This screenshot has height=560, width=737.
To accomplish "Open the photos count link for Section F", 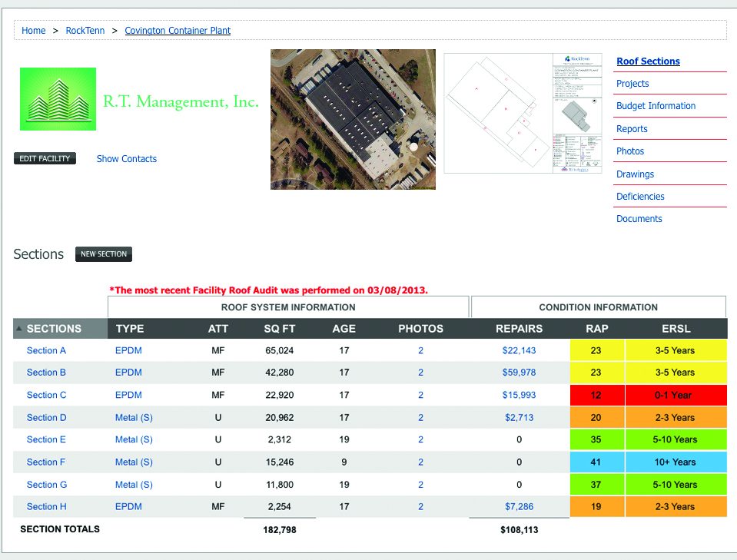I will tap(420, 462).
